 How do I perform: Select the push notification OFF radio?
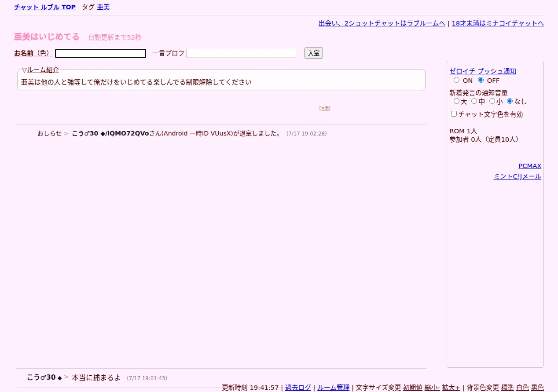pyautogui.click(x=481, y=80)
